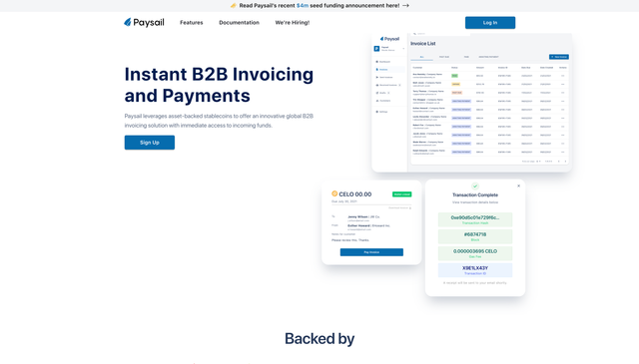Click the Sign Up button
Viewport: 639px width, 364px height.
(x=150, y=143)
